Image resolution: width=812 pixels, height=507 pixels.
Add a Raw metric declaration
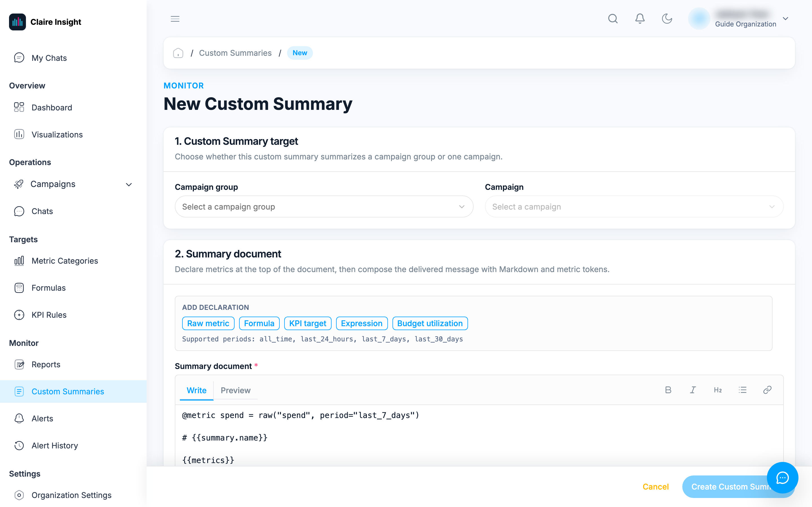click(x=208, y=323)
